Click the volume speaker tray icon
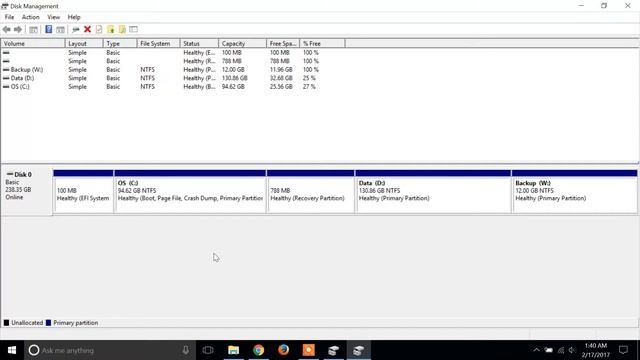Screen dimensions: 640x360 pos(572,350)
